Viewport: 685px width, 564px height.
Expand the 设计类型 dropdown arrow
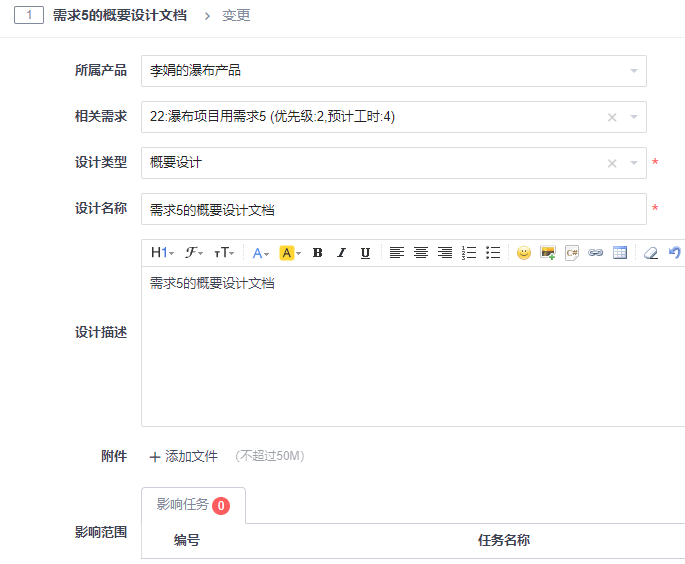pyautogui.click(x=633, y=163)
